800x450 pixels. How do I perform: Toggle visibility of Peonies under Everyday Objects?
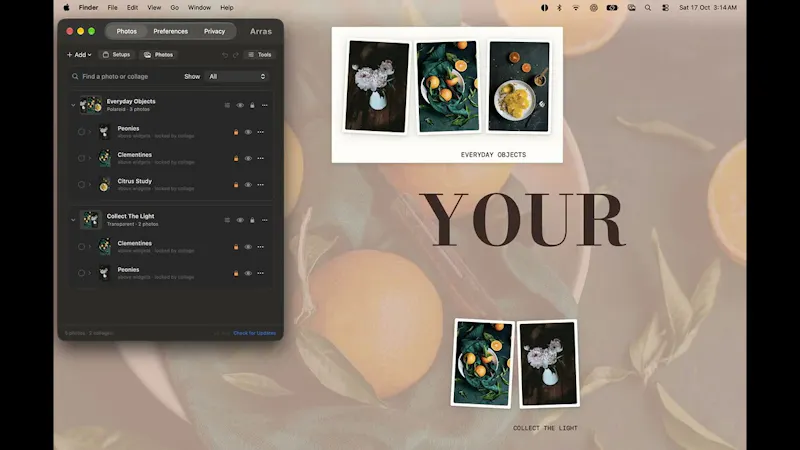[x=248, y=132]
